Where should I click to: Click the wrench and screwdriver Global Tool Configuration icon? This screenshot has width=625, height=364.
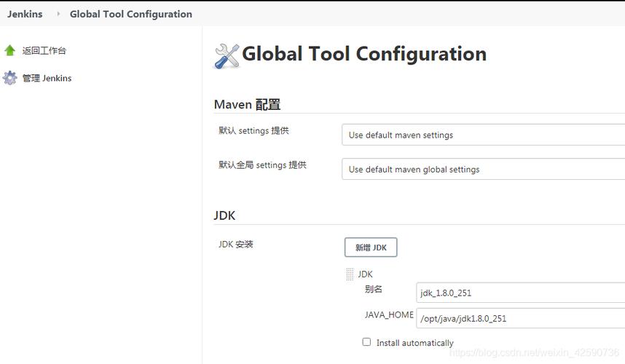coord(227,56)
